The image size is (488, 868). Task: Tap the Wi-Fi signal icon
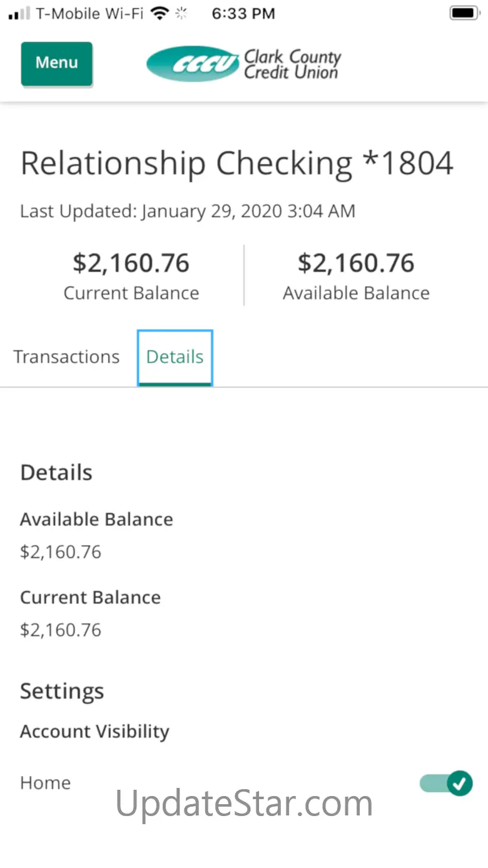point(161,14)
